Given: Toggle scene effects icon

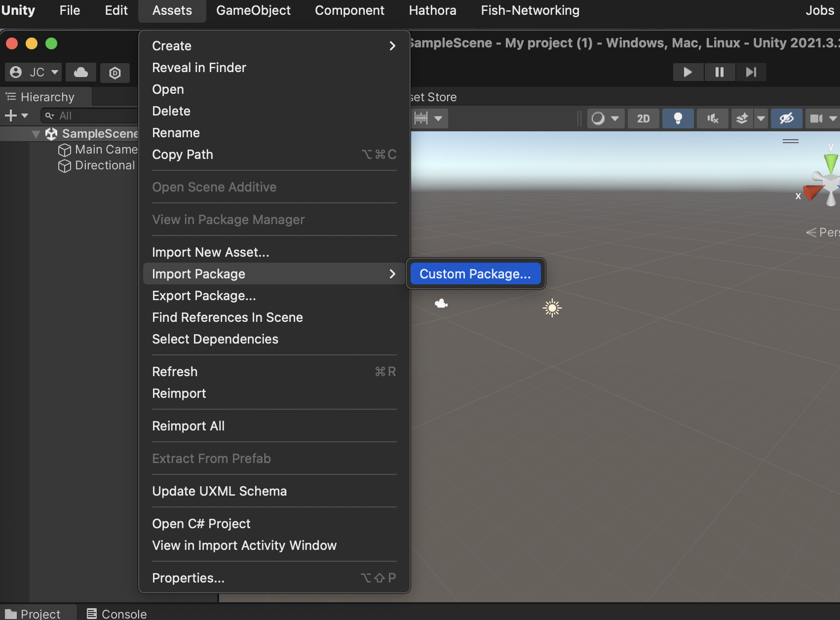Looking at the screenshot, I should point(742,118).
